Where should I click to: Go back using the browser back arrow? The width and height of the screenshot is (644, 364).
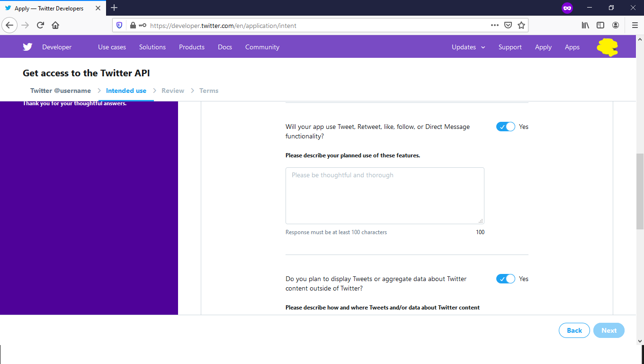(x=9, y=25)
